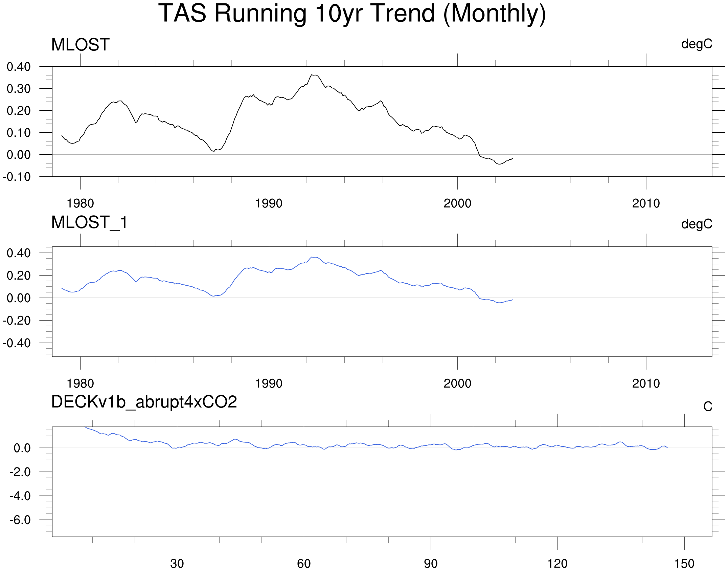Click the "TAS Running 10yr Trend (Monthly)" title
The width and height of the screenshot is (728, 571).
coord(352,14)
